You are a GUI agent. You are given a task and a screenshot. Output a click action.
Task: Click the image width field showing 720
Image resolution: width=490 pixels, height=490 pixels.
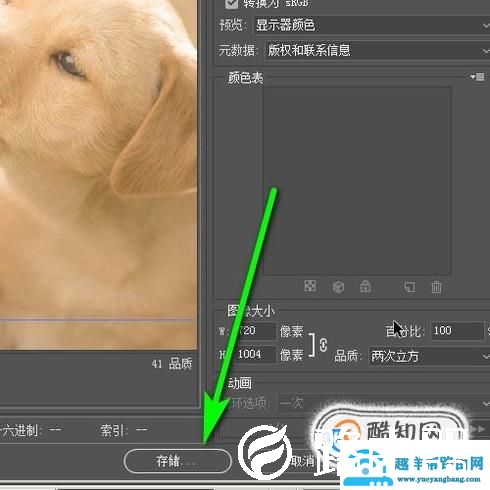pyautogui.click(x=254, y=331)
